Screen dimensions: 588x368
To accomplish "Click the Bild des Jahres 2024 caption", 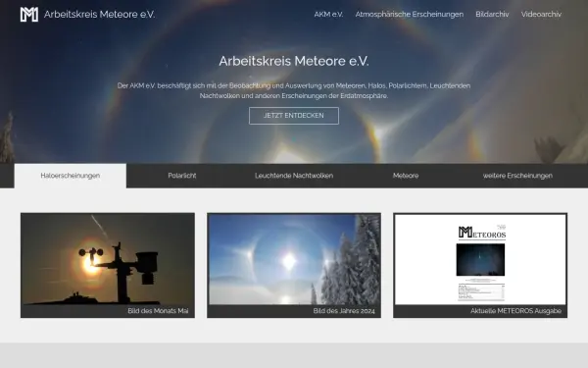I will [344, 311].
